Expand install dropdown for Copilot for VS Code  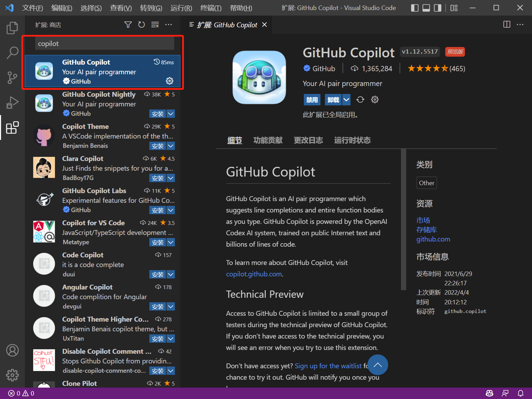[x=171, y=242]
